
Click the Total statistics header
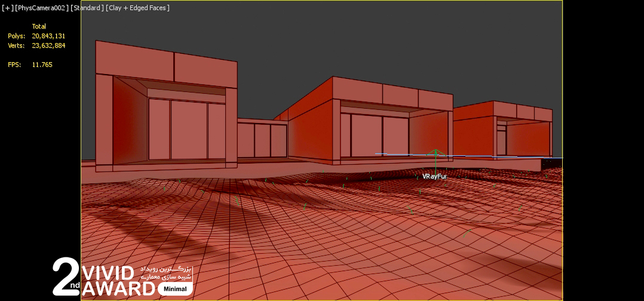[39, 27]
